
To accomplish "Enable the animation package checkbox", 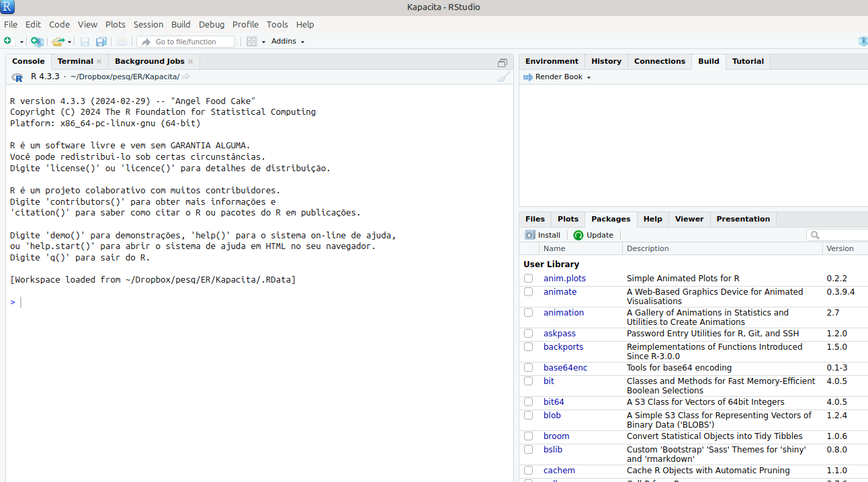I will [529, 313].
